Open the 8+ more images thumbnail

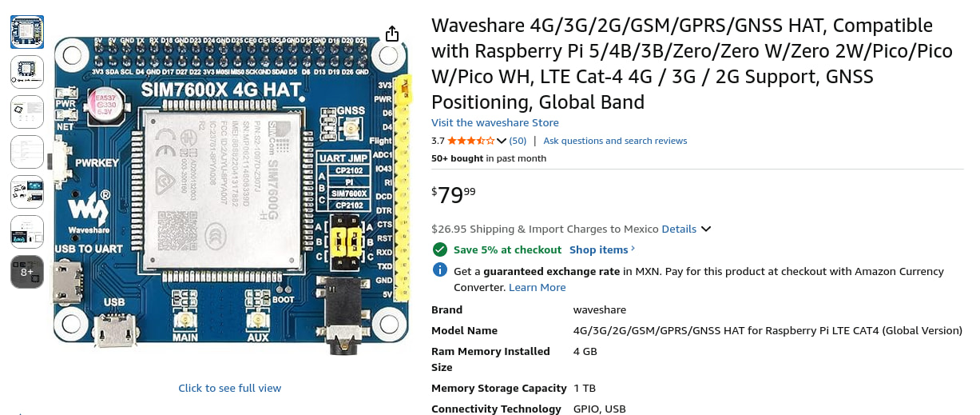pos(26,272)
